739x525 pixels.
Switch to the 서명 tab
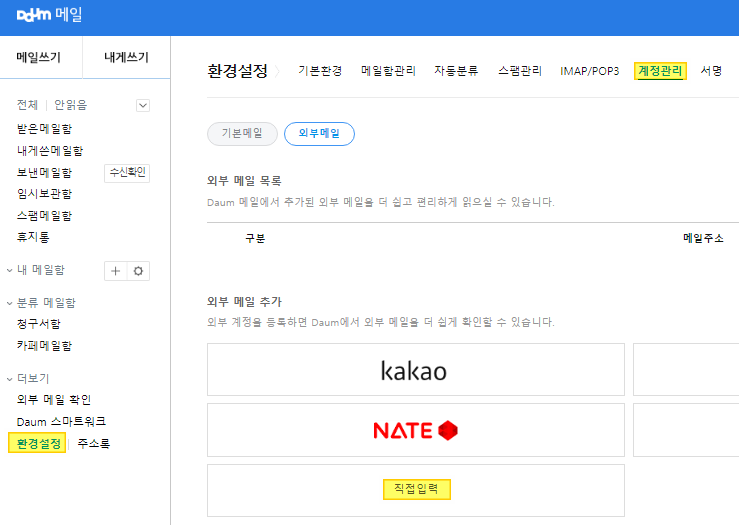(x=711, y=71)
